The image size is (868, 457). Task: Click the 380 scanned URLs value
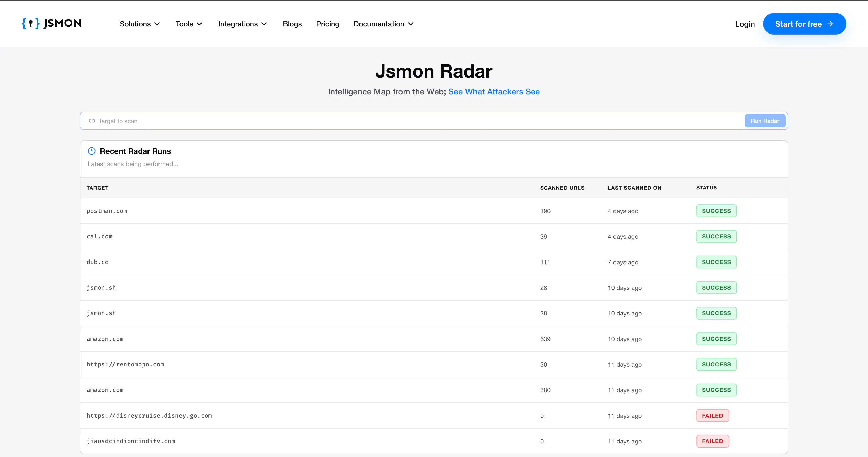click(x=545, y=390)
